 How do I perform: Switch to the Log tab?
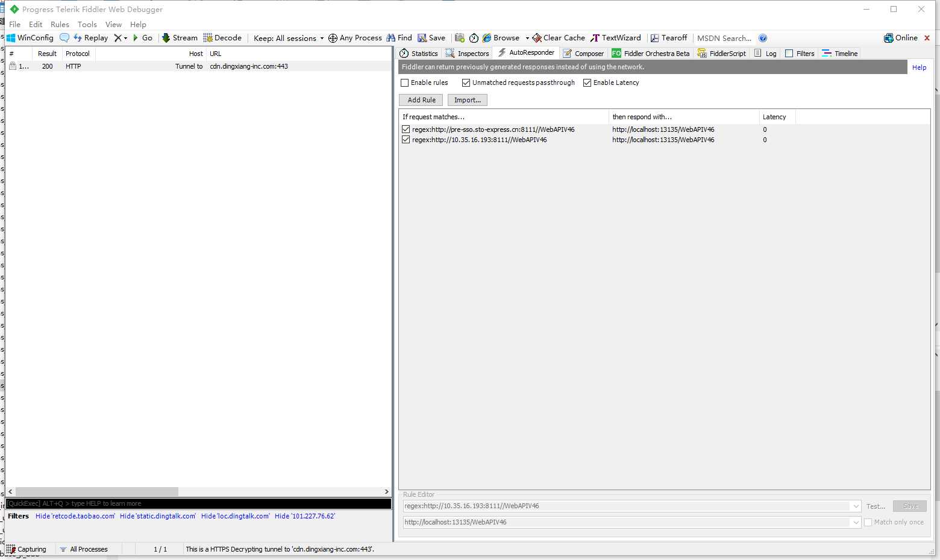coord(765,54)
